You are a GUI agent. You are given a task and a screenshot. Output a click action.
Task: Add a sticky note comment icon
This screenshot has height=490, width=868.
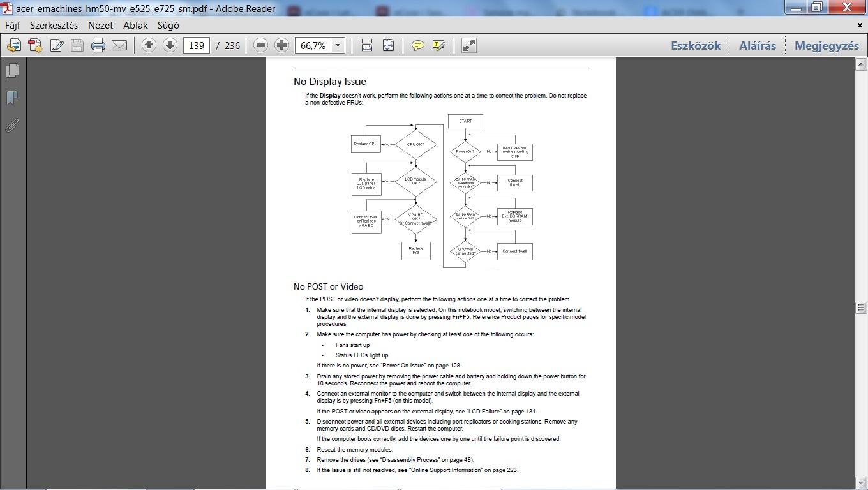tap(418, 45)
